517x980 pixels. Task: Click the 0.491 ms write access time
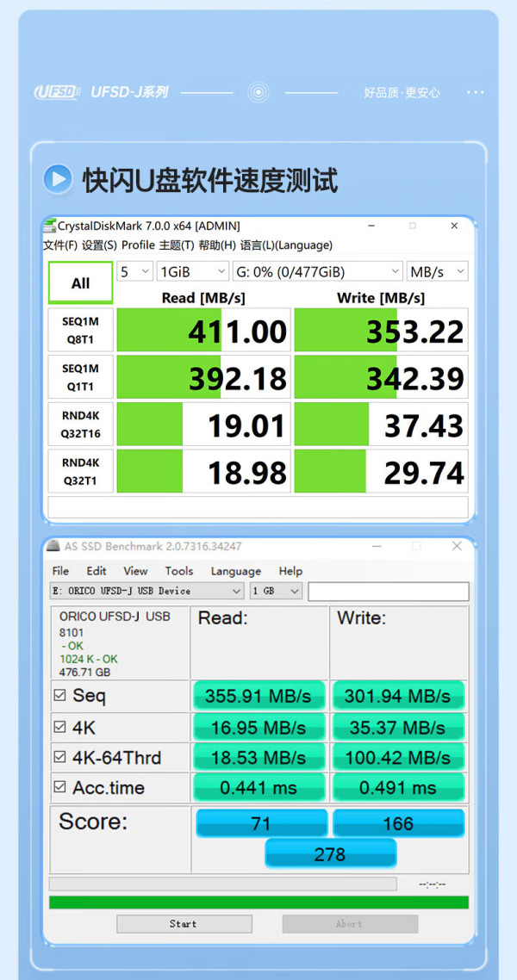click(x=398, y=787)
